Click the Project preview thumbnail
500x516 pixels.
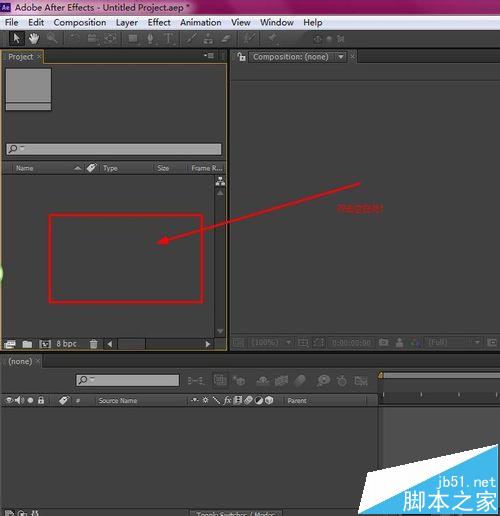coord(29,89)
